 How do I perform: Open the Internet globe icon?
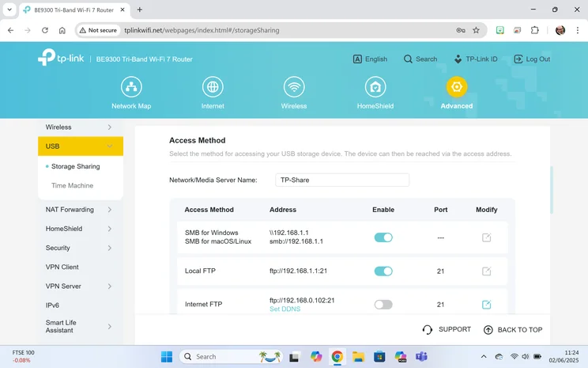tap(213, 87)
